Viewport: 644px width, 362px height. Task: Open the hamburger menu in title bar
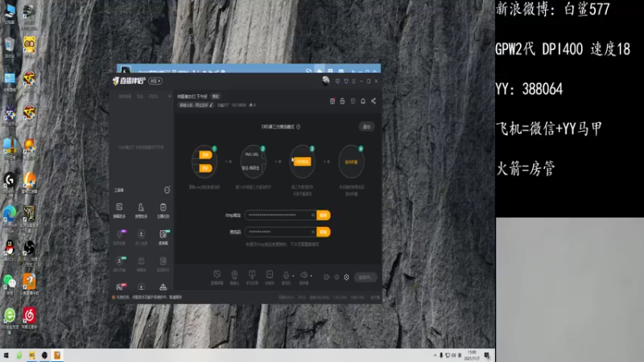point(353,81)
